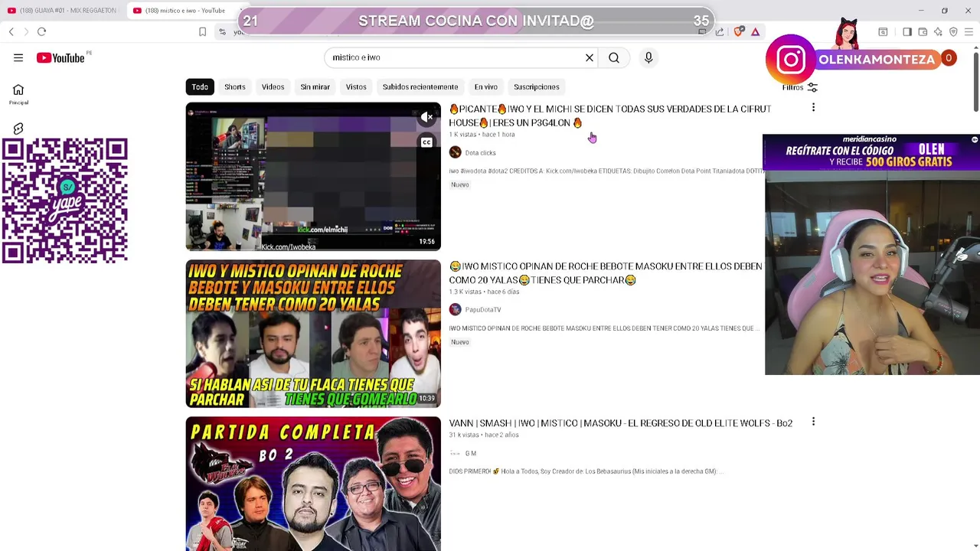Image resolution: width=980 pixels, height=551 pixels.
Task: Restore down the browser window
Action: tap(944, 11)
